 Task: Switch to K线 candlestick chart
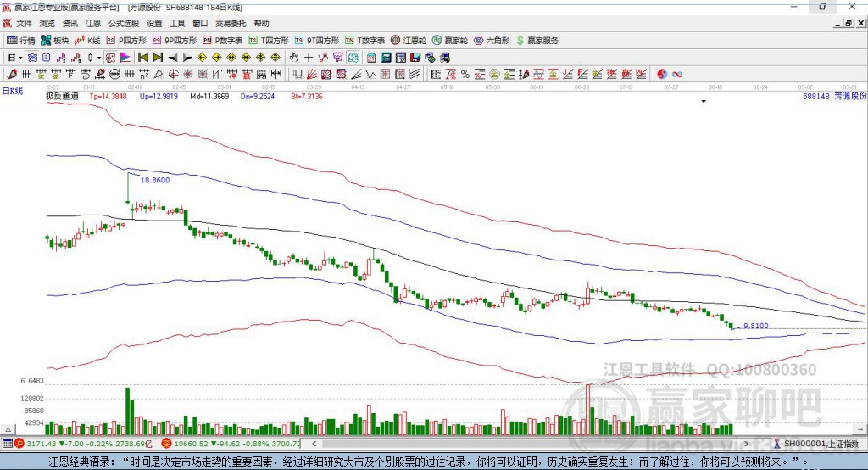[x=87, y=41]
